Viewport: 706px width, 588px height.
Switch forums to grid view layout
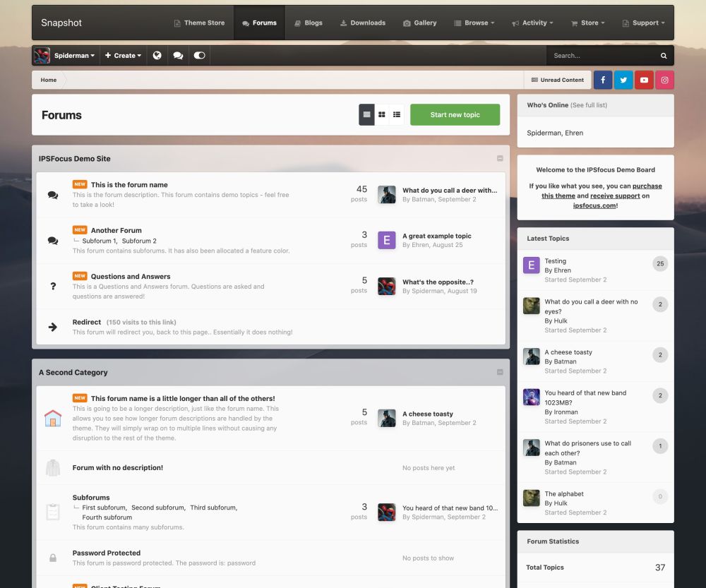pos(381,114)
